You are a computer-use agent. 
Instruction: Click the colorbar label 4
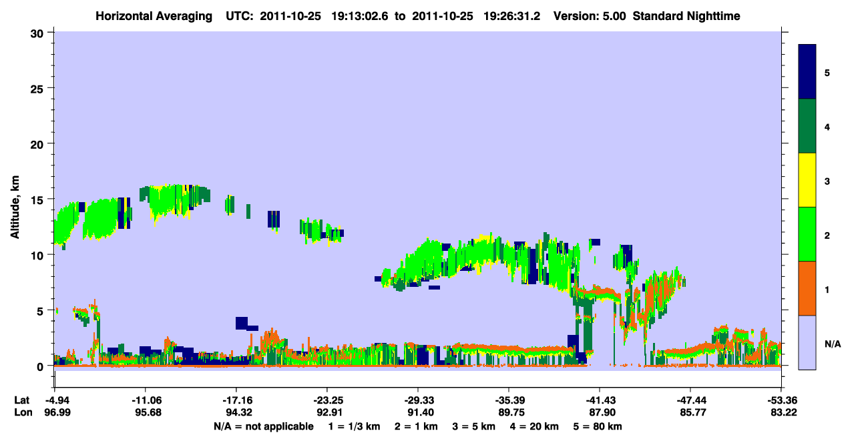(827, 126)
